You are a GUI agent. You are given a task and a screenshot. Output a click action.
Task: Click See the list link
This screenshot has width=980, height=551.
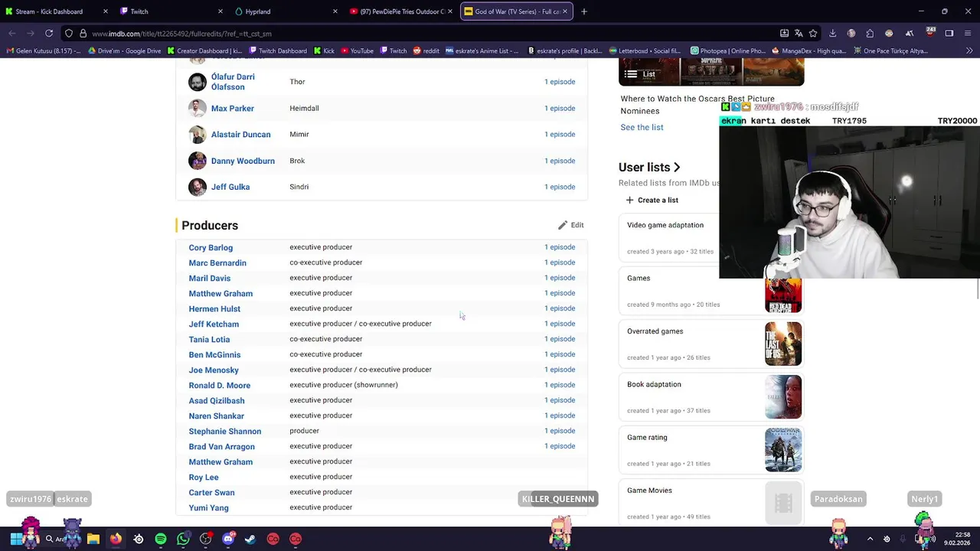642,127
